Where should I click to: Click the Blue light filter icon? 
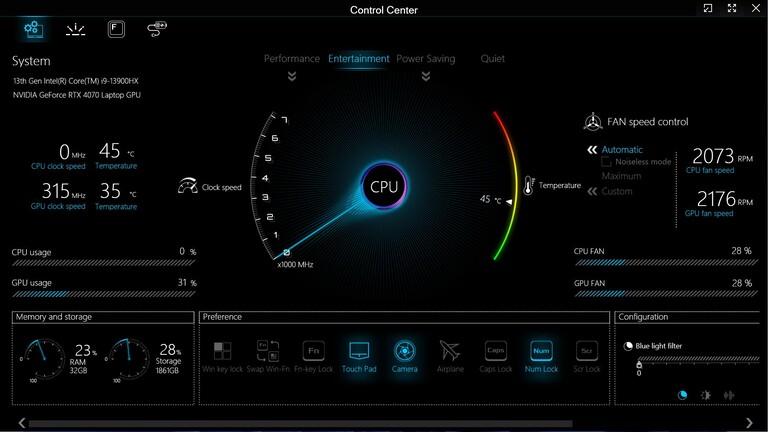point(628,346)
